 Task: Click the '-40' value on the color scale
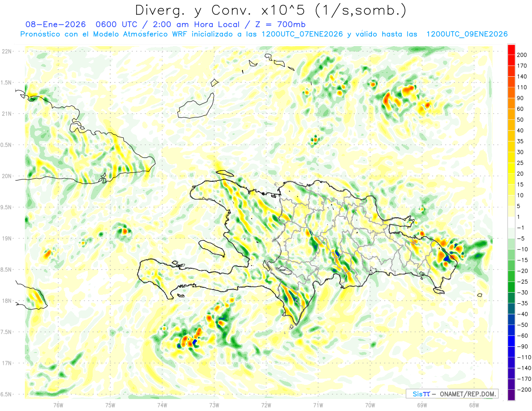(x=523, y=314)
